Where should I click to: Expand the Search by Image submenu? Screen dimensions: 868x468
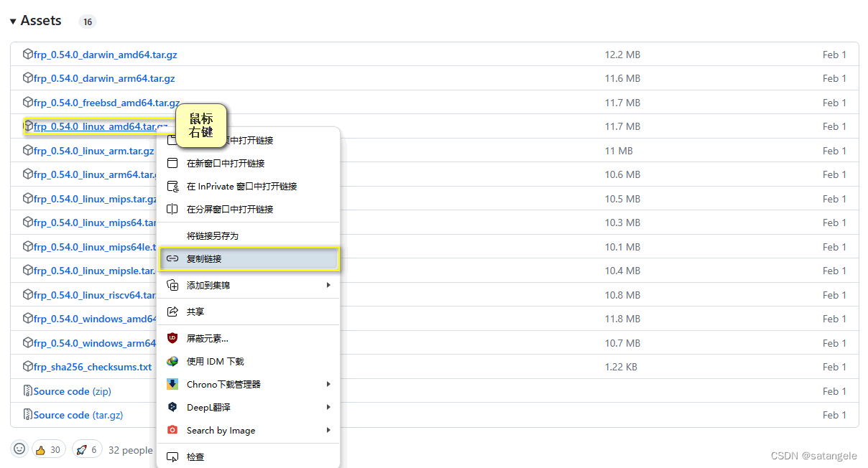click(x=328, y=430)
